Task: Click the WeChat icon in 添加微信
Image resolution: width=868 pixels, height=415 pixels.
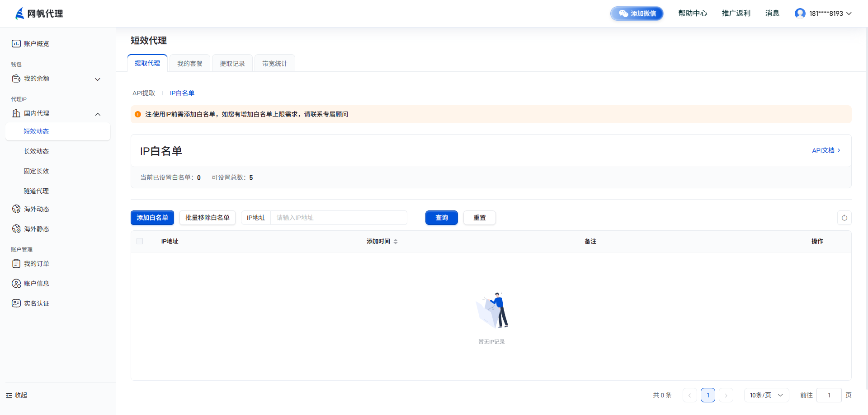Action: pyautogui.click(x=623, y=14)
